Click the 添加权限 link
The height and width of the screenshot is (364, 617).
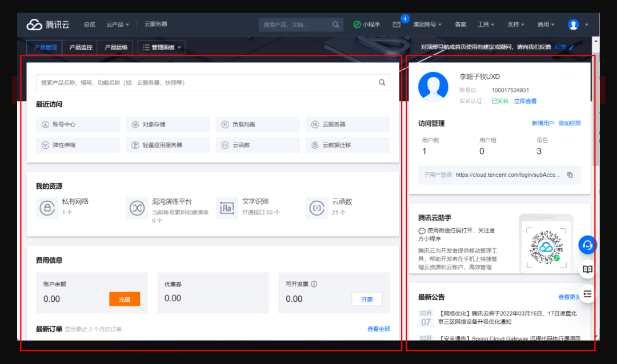(570, 123)
